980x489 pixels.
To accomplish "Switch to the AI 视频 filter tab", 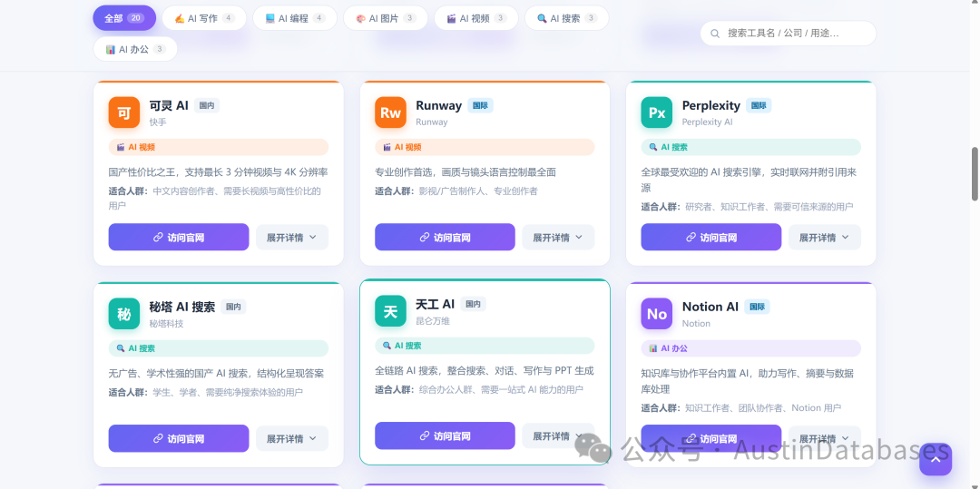I will click(476, 18).
